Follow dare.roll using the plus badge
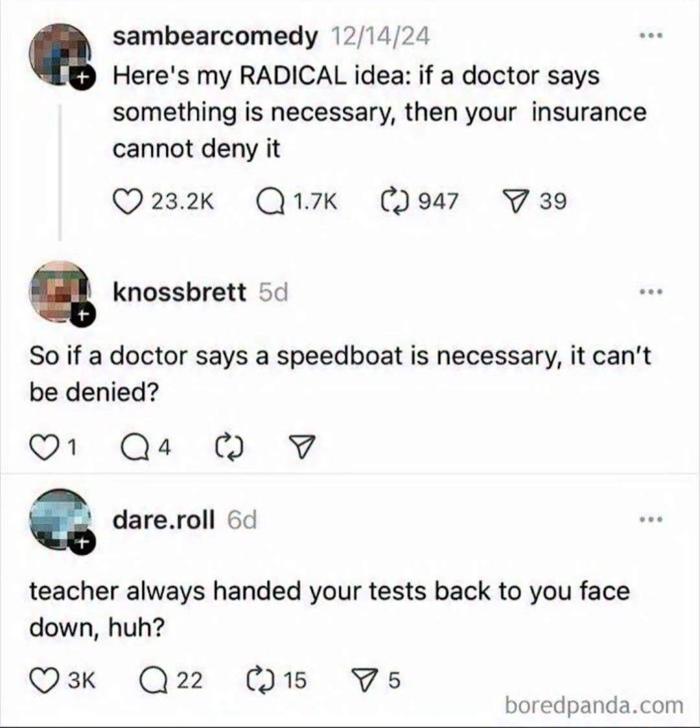Screen dimensions: 700x728 tap(80, 545)
